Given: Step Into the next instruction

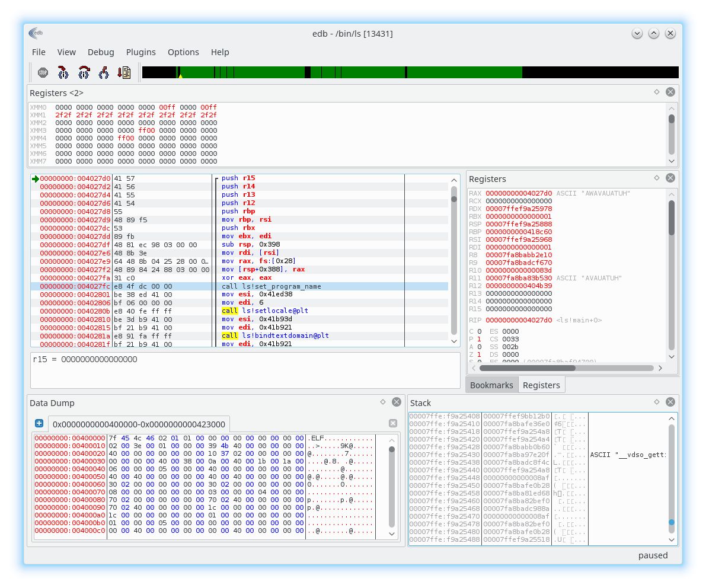Looking at the screenshot, I should pos(63,72).
